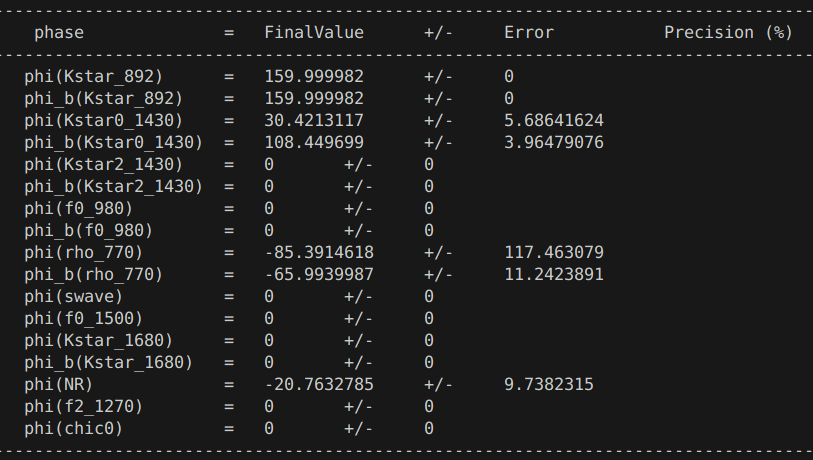
Task: Select the phi(f0_1500) label
Action: click(83, 318)
